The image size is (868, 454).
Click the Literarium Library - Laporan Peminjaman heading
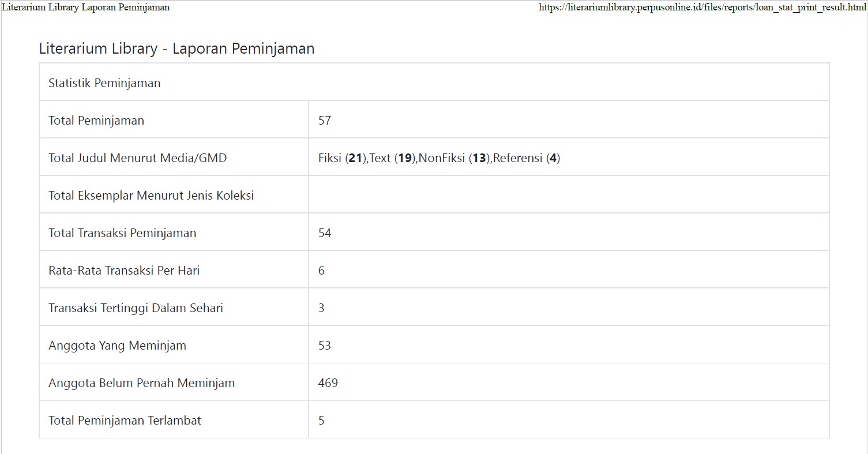[176, 48]
